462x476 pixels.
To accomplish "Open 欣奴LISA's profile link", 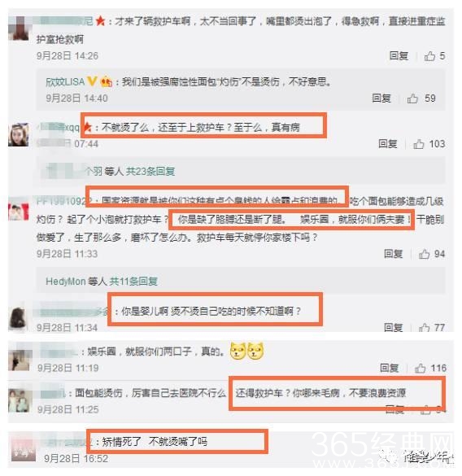I will click(x=65, y=81).
